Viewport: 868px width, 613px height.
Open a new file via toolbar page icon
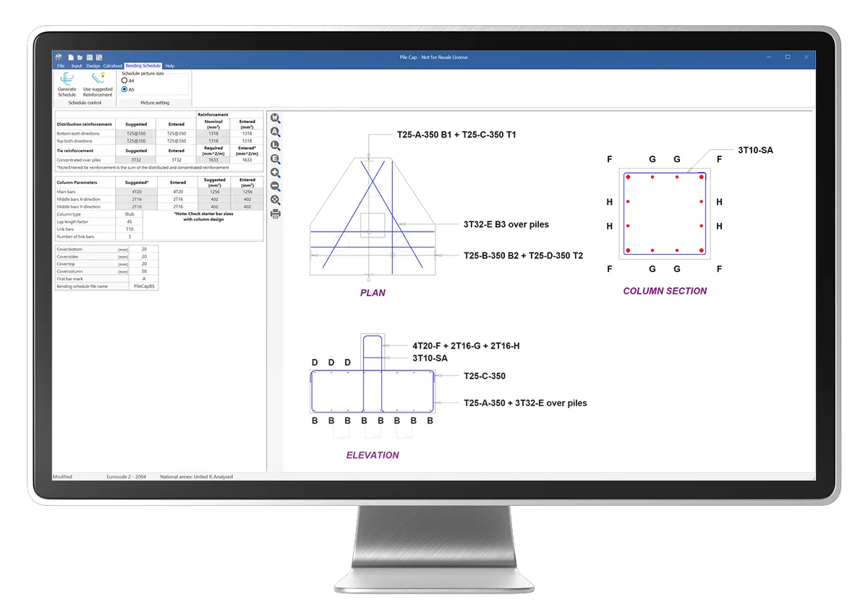tap(72, 57)
